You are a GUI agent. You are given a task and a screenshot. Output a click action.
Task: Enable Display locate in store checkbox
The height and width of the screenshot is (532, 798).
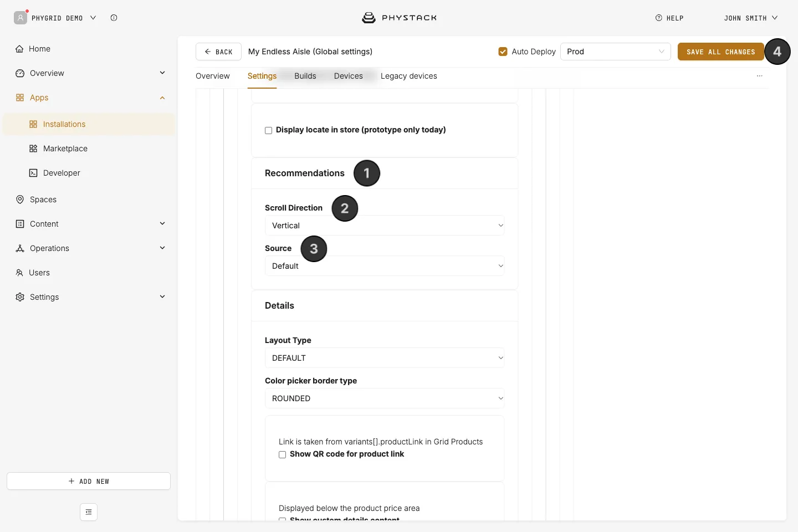pos(268,130)
